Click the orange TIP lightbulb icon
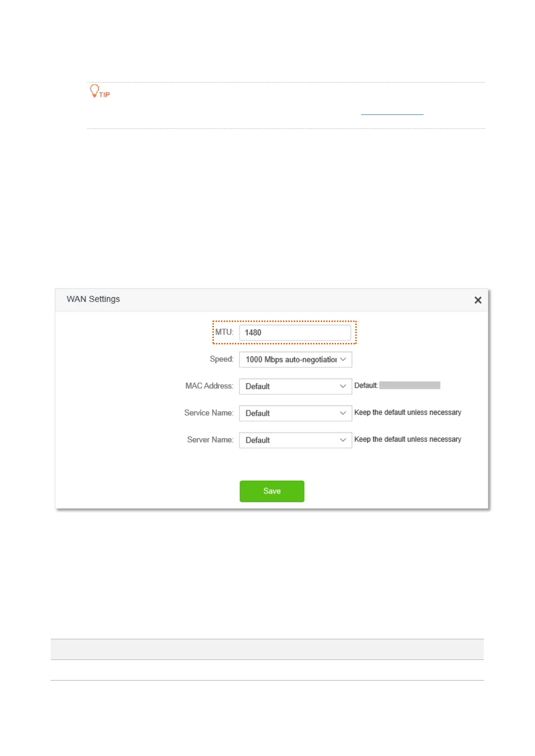Screen dimensions: 535x756 [x=94, y=91]
